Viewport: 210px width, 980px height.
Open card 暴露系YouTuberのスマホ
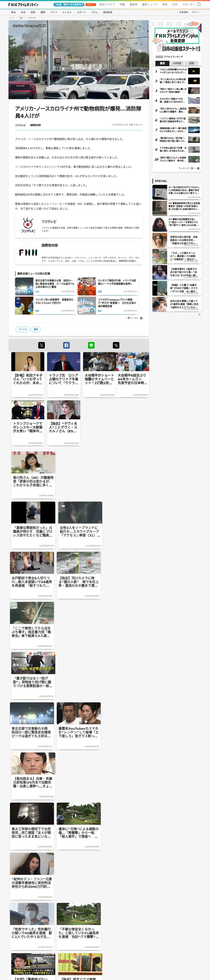pos(79,726)
